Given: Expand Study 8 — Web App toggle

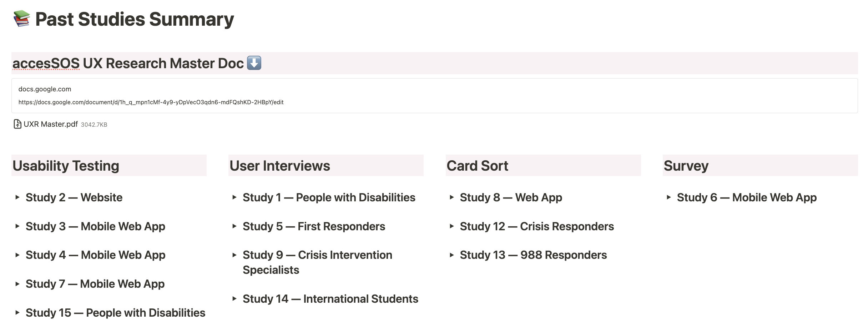Looking at the screenshot, I should (451, 197).
